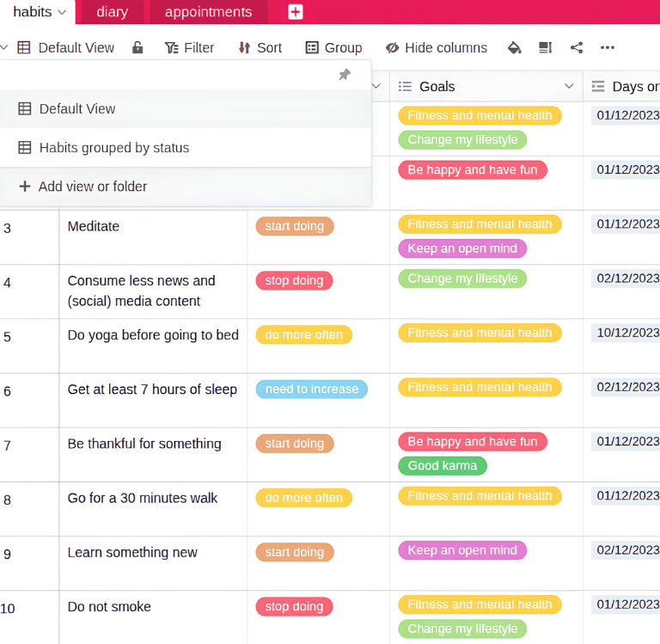660x644 pixels.
Task: Click Keep an open mind tag in row 9
Action: click(x=462, y=550)
